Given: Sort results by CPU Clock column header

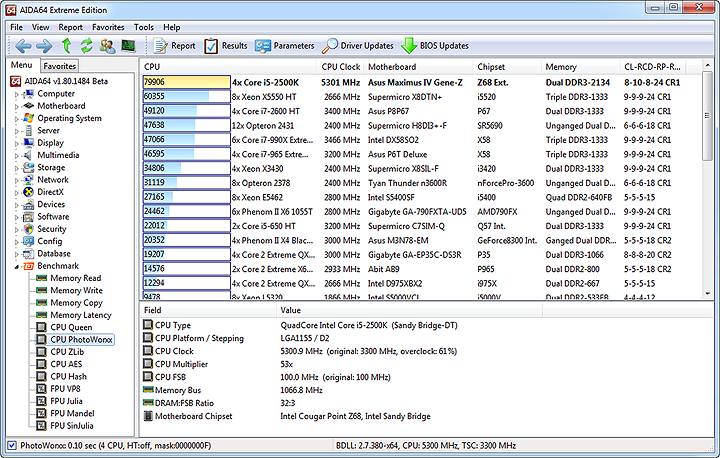Looking at the screenshot, I should [x=340, y=67].
